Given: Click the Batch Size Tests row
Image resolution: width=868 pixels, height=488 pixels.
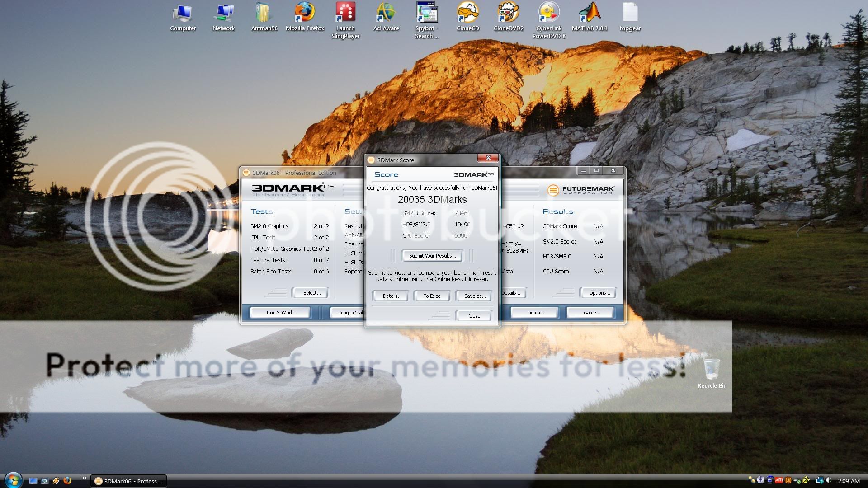Looking at the screenshot, I should click(x=289, y=271).
